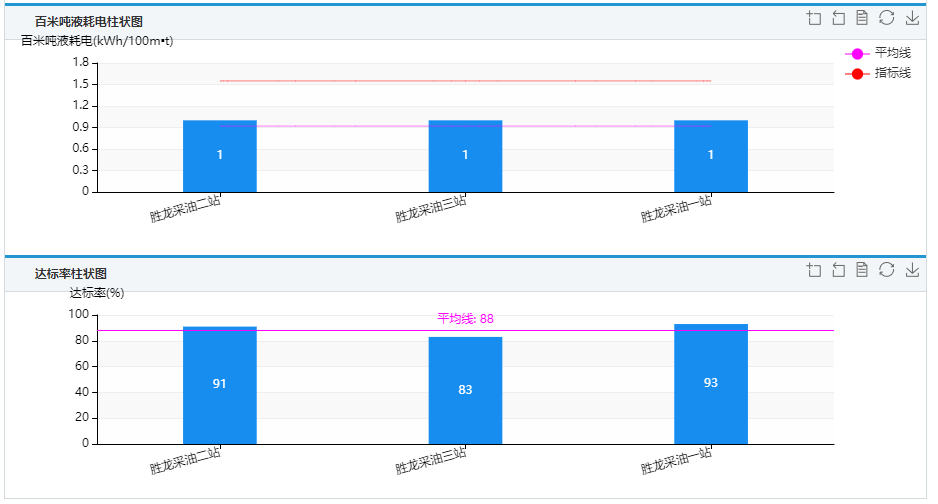Screen dimensions: 938x504
Task: Restore the 达标率 chart with refresh icon
Action: pos(886,270)
